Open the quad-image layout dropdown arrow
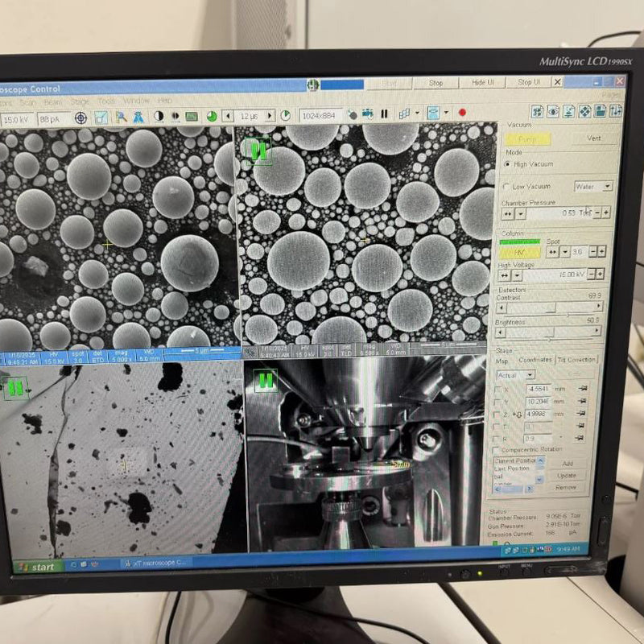644x644 pixels. click(418, 113)
